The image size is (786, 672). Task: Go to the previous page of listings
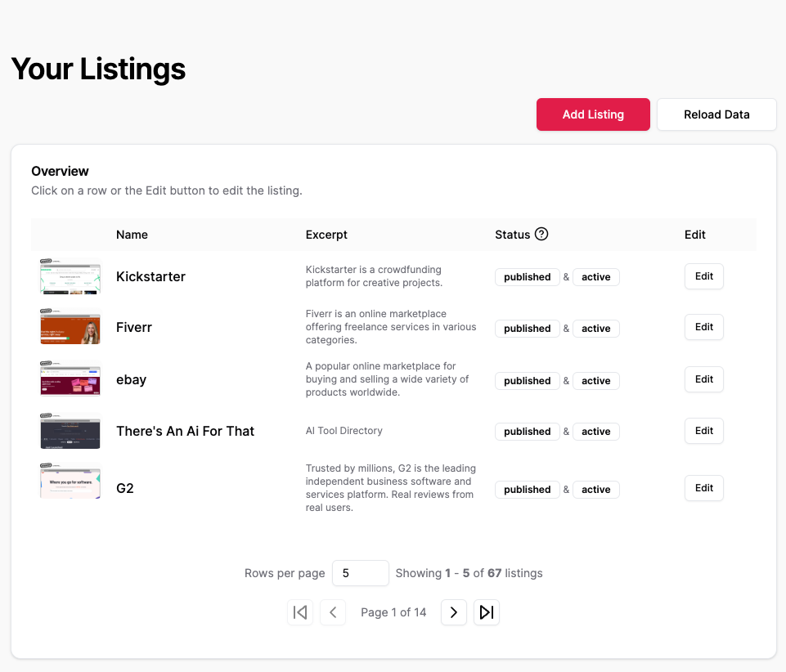pos(333,612)
